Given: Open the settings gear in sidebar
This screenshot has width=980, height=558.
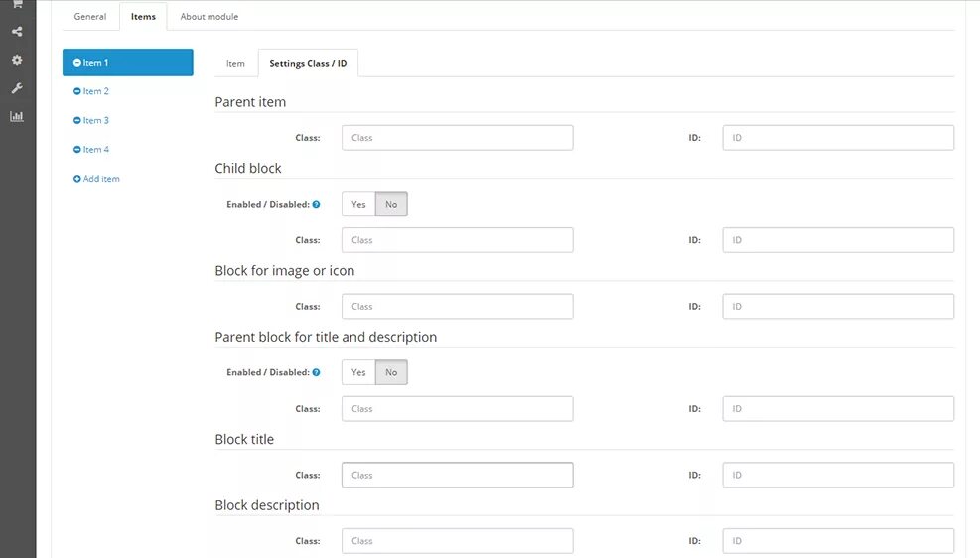Looking at the screenshot, I should (x=17, y=60).
